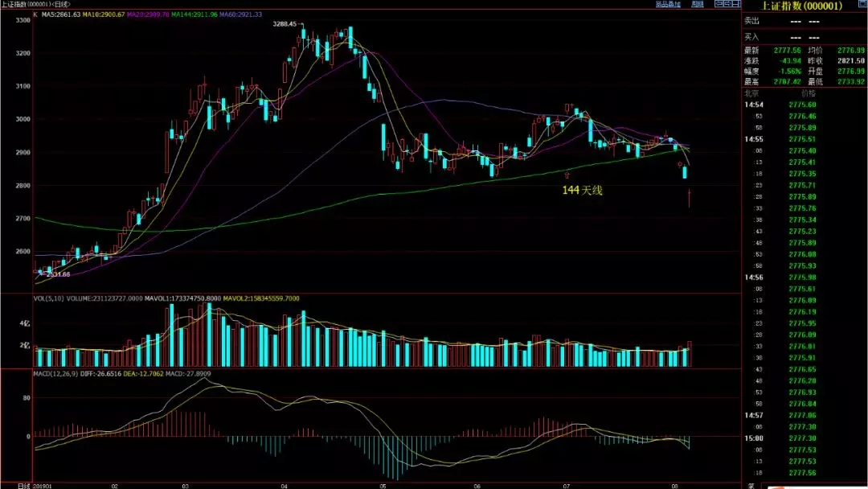Screen dimensions: 868x489
Task: Click the 最新 price value 2777.56
Action: coord(784,50)
